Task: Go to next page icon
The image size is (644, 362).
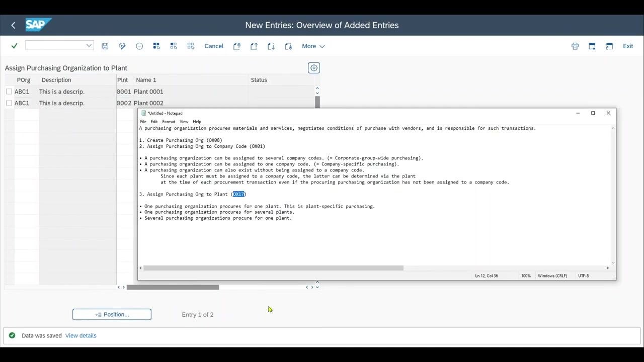Action: click(271, 46)
